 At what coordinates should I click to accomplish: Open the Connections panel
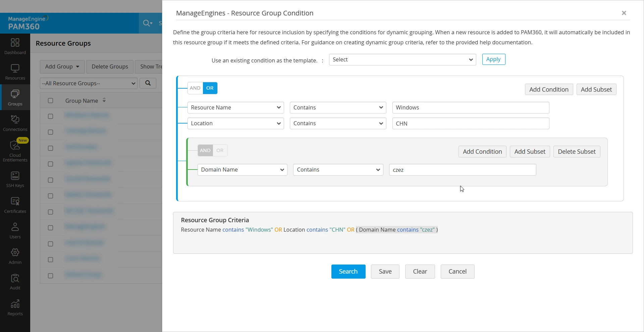pos(15,123)
